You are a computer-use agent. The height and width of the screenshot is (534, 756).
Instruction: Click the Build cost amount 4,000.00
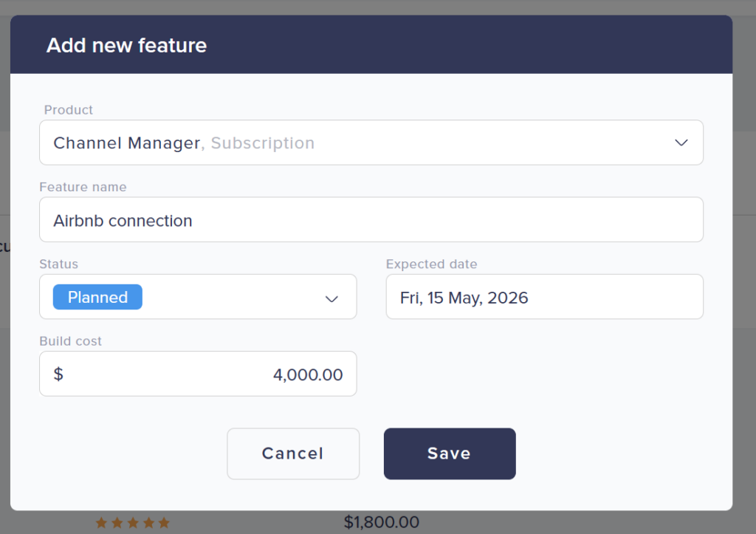[x=308, y=374]
